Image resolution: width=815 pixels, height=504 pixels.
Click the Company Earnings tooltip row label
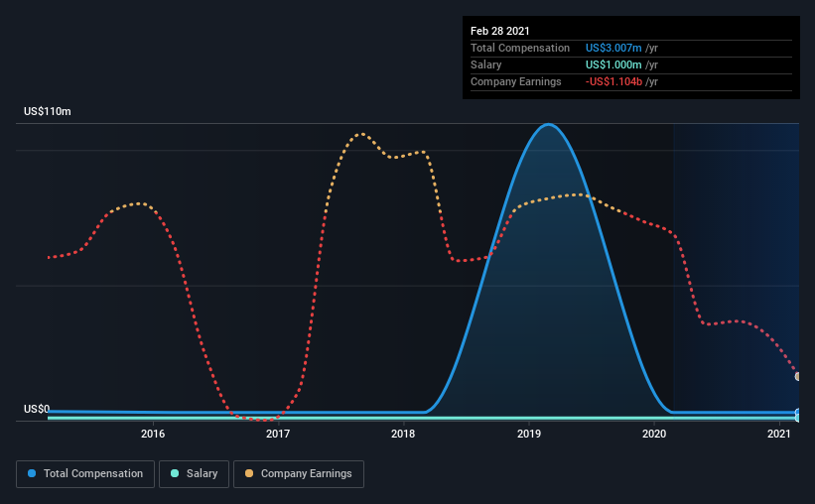[x=515, y=82]
